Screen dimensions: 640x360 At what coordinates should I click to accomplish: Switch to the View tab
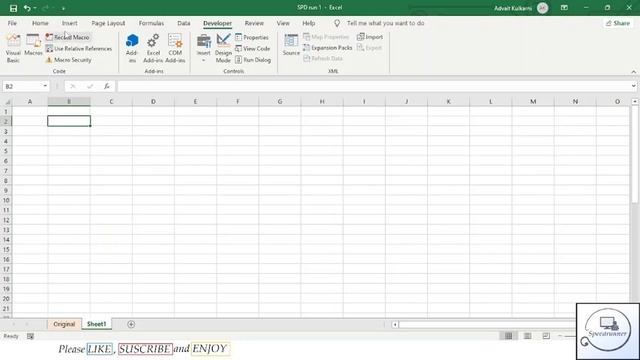point(283,23)
